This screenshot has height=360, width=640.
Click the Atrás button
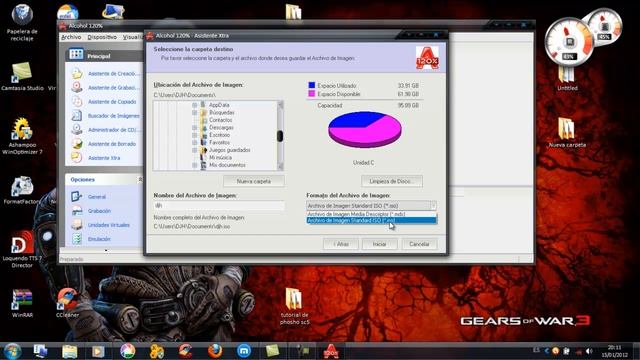tap(341, 244)
